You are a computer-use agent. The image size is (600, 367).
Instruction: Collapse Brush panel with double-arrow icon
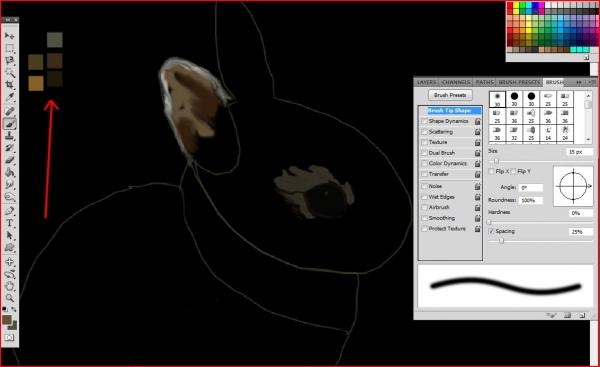[579, 82]
